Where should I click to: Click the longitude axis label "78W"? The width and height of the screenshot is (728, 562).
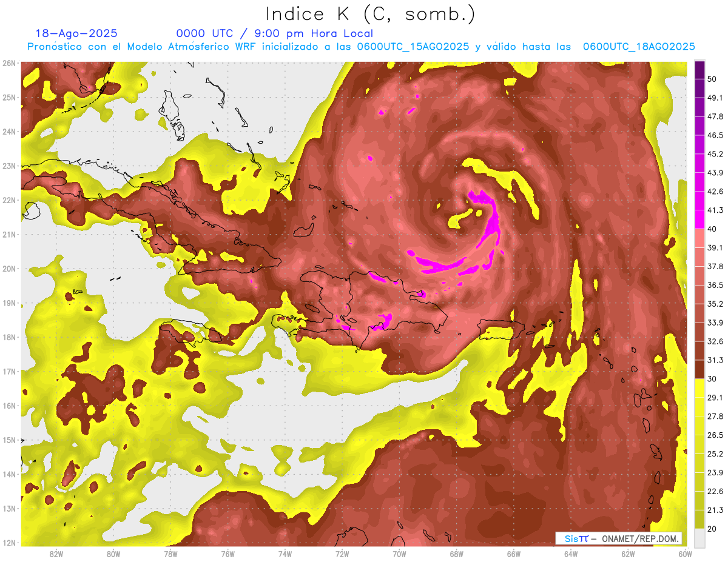pyautogui.click(x=170, y=554)
